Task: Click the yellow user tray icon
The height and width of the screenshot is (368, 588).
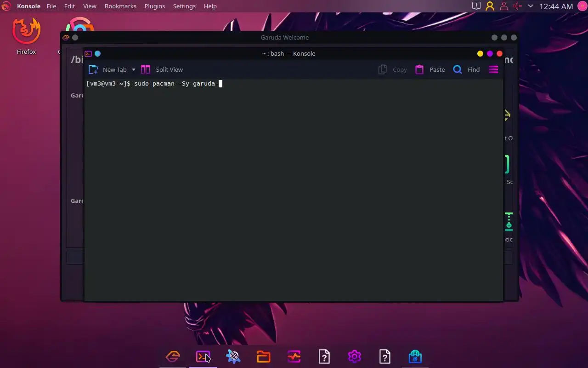Action: pos(490,6)
